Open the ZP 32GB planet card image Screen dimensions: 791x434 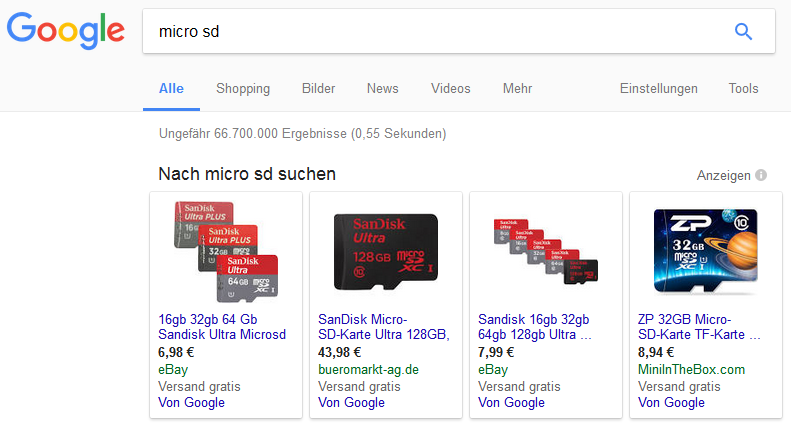coord(705,251)
